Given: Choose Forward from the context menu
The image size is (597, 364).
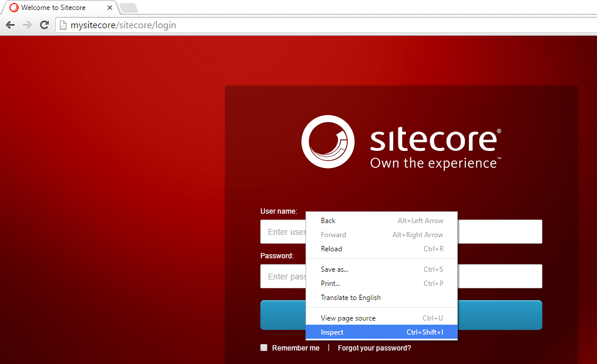Looking at the screenshot, I should pyautogui.click(x=381, y=235).
